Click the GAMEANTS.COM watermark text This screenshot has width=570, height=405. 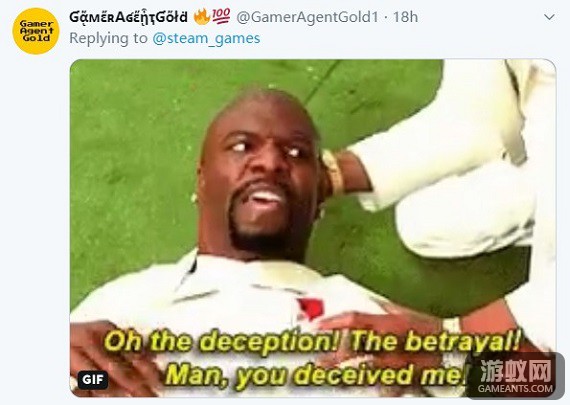point(515,388)
